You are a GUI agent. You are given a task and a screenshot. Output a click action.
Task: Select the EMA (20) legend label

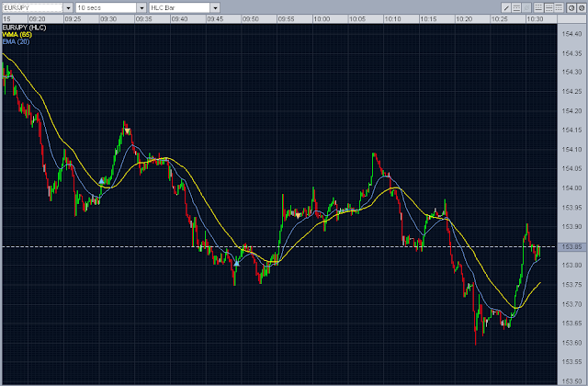tap(16, 41)
